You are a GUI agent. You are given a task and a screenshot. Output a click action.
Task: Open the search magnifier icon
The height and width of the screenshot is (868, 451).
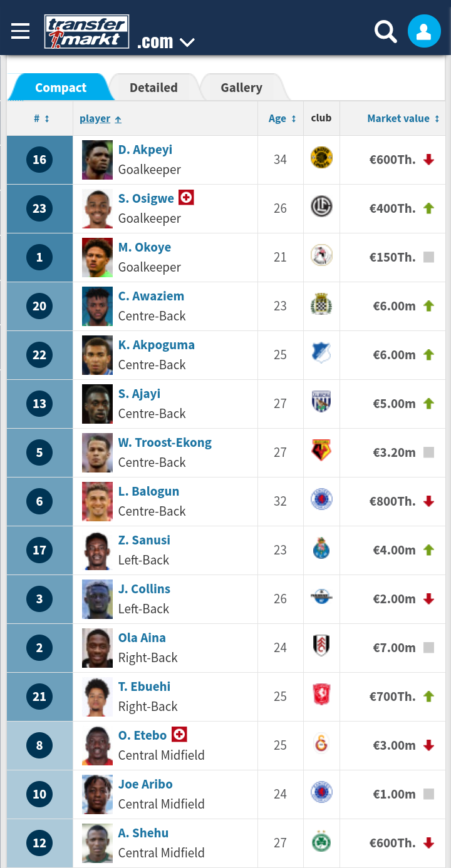click(x=386, y=31)
